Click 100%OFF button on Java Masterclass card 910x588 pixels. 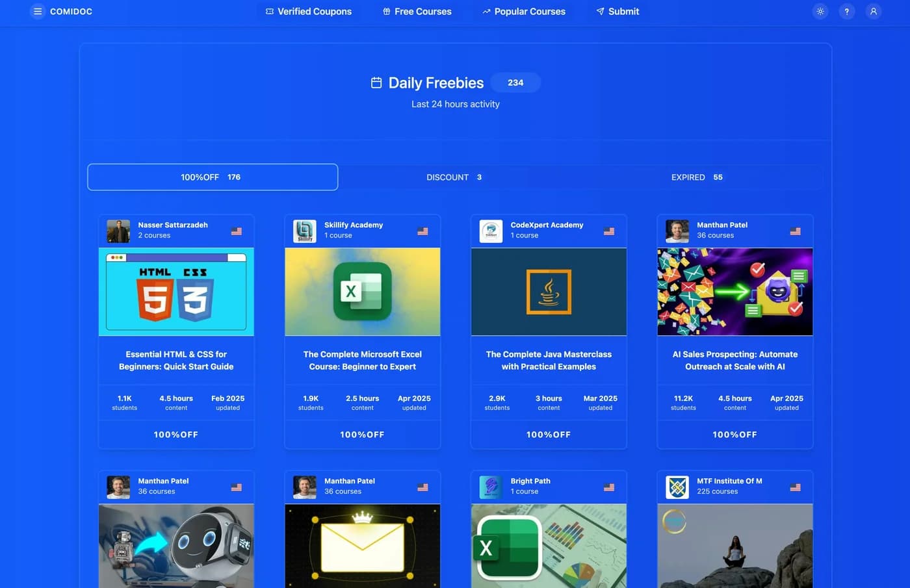point(549,435)
